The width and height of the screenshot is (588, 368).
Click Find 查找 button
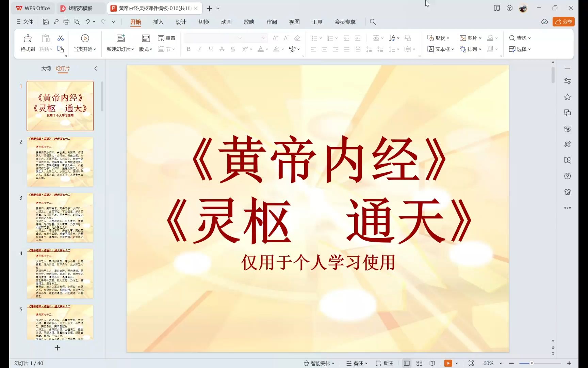coord(520,38)
